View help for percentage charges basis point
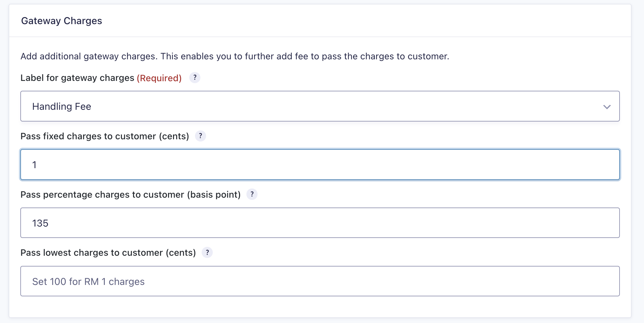 click(x=252, y=194)
